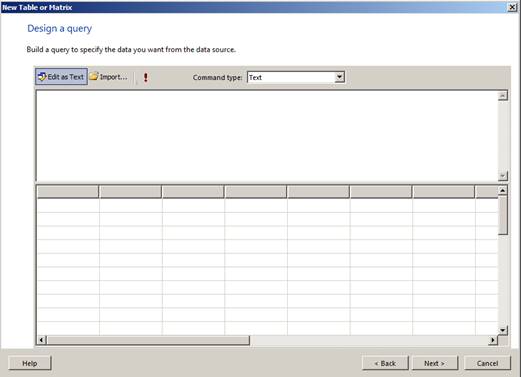Toggle the Edit as Text button
Image resolution: width=521 pixels, height=377 pixels.
pyautogui.click(x=62, y=77)
